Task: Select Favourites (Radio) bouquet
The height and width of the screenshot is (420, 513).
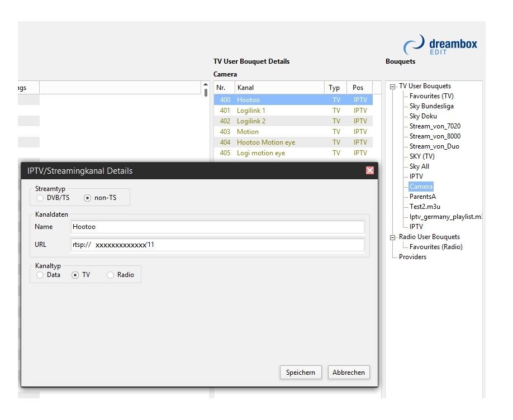Action: pos(436,247)
